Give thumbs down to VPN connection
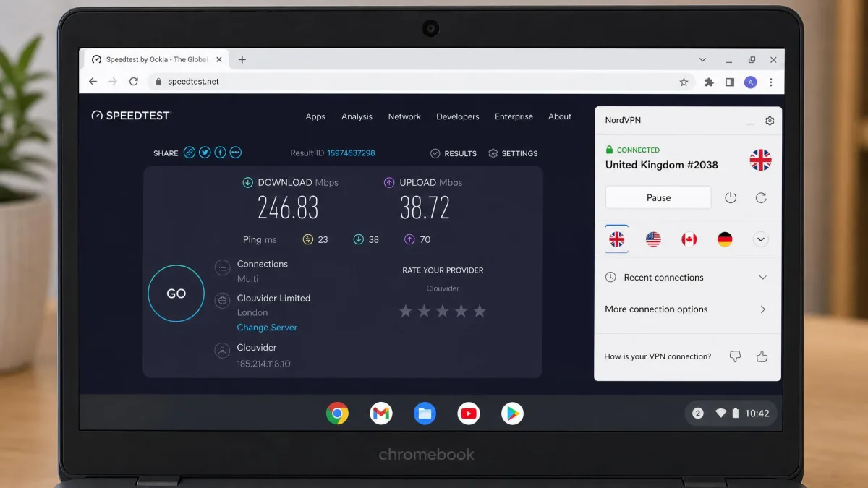Viewport: 868px width, 488px height. 735,356
